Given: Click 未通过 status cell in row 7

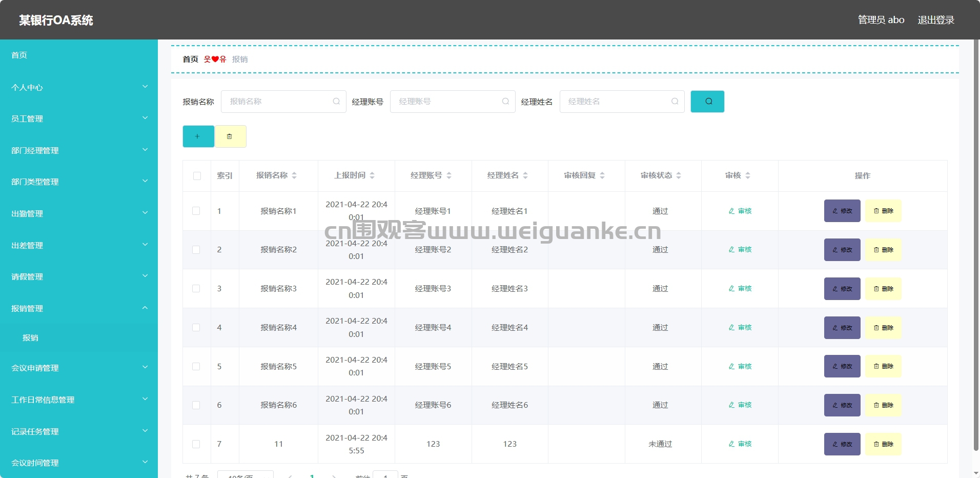Looking at the screenshot, I should [660, 444].
